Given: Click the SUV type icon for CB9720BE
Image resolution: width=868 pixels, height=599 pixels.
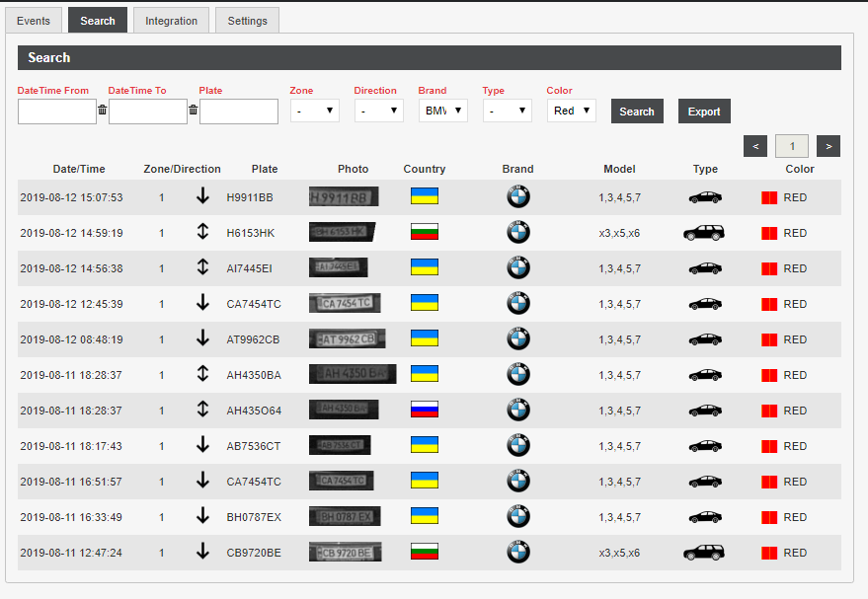Looking at the screenshot, I should (x=704, y=552).
